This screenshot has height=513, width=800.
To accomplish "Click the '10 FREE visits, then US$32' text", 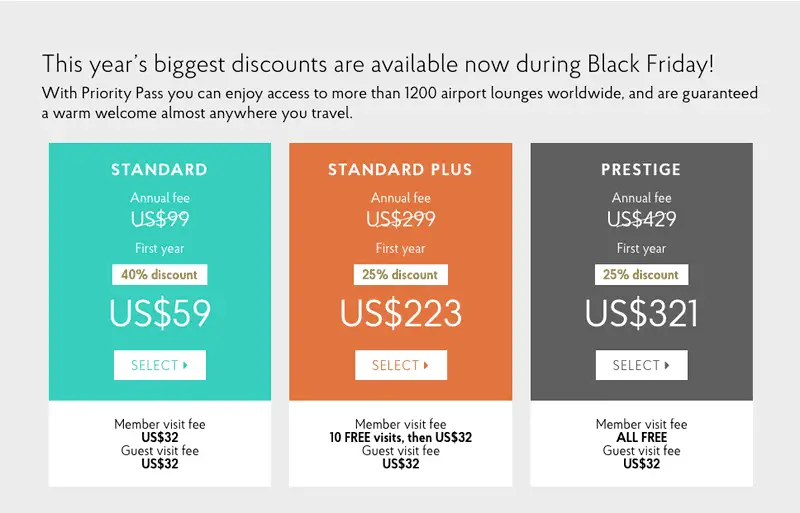I will click(401, 437).
